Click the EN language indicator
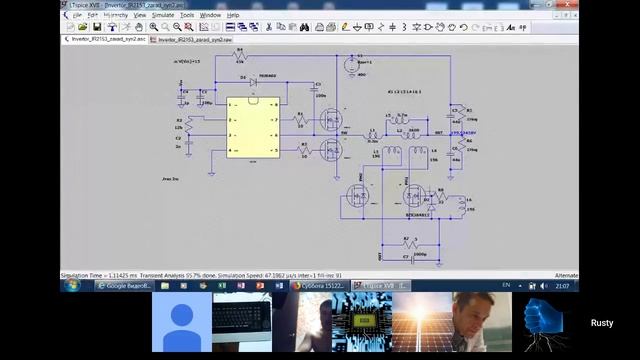This screenshot has width=640, height=360. click(506, 285)
